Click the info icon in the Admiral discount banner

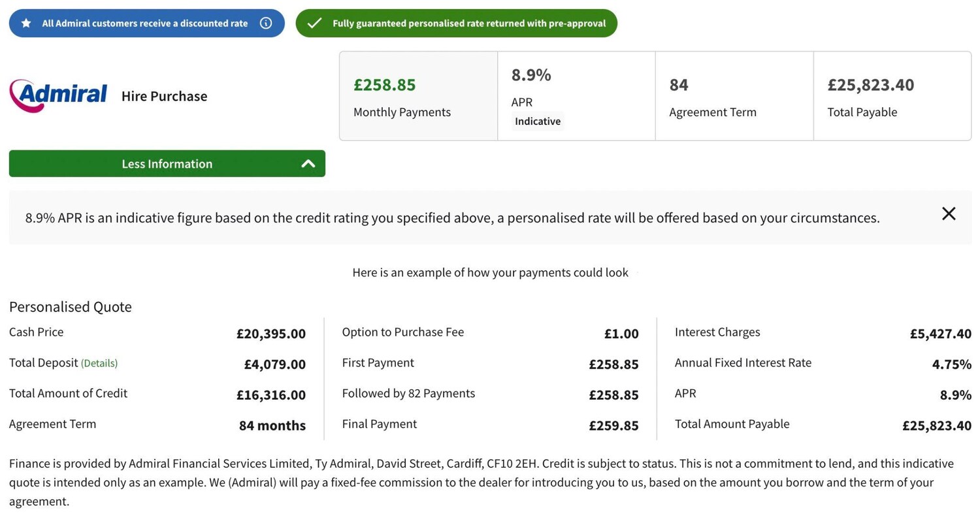(x=266, y=24)
